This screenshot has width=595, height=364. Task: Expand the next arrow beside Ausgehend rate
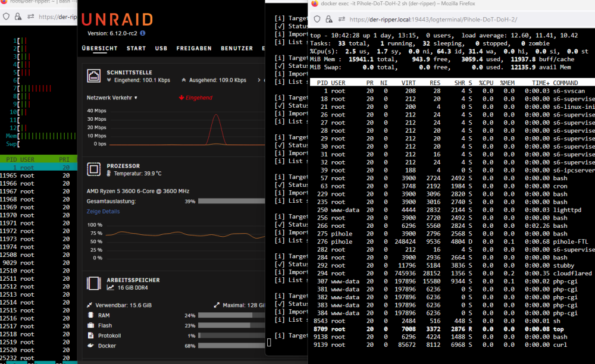coord(259,80)
